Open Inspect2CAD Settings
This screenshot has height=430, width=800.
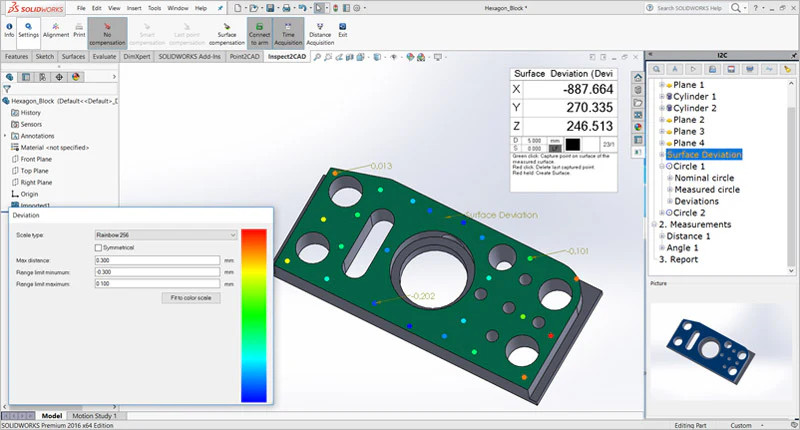click(x=29, y=31)
